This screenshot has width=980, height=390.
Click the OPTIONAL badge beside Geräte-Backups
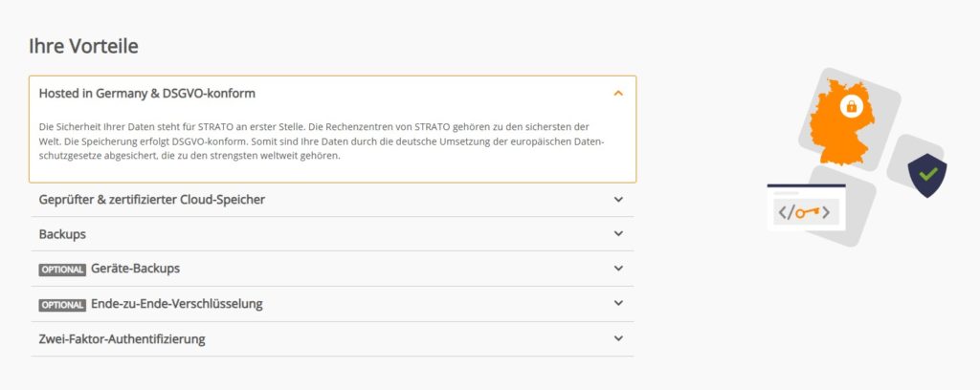(x=62, y=270)
